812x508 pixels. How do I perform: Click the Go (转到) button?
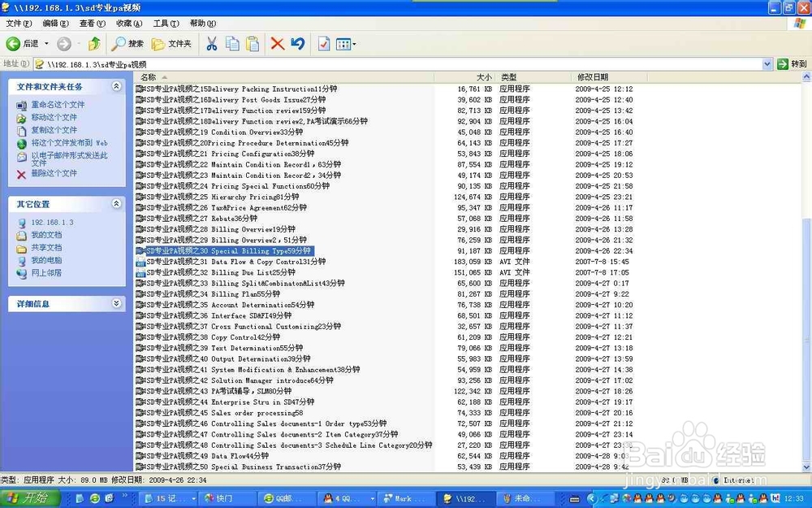point(793,64)
